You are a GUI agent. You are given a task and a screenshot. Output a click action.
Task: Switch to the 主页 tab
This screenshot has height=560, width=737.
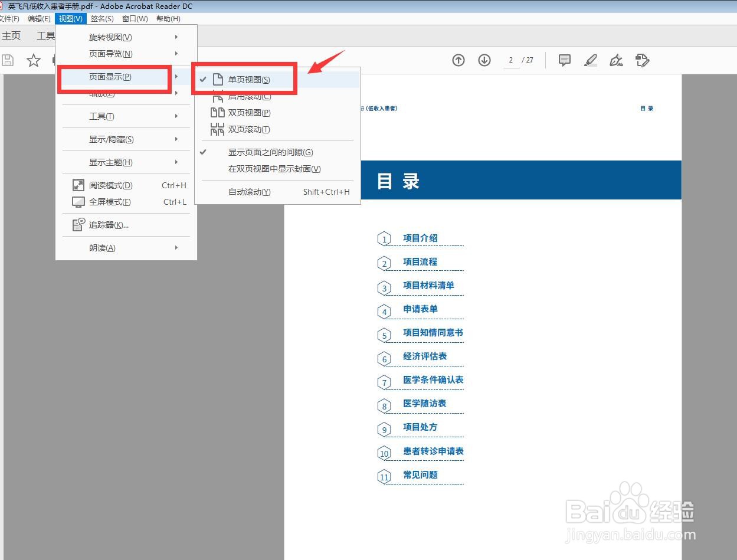click(x=11, y=36)
